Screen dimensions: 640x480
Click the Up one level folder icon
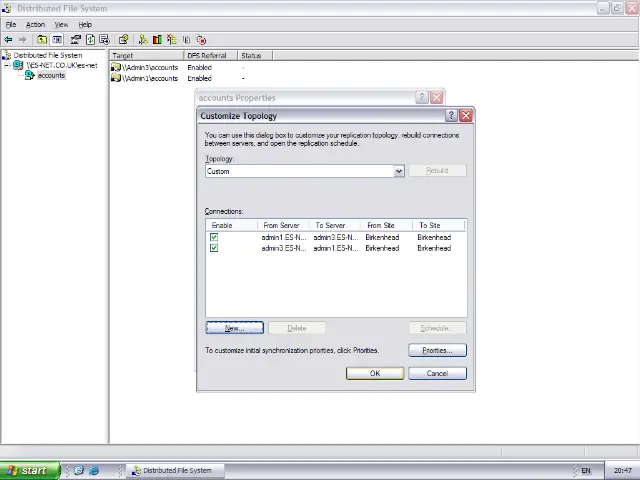point(43,40)
